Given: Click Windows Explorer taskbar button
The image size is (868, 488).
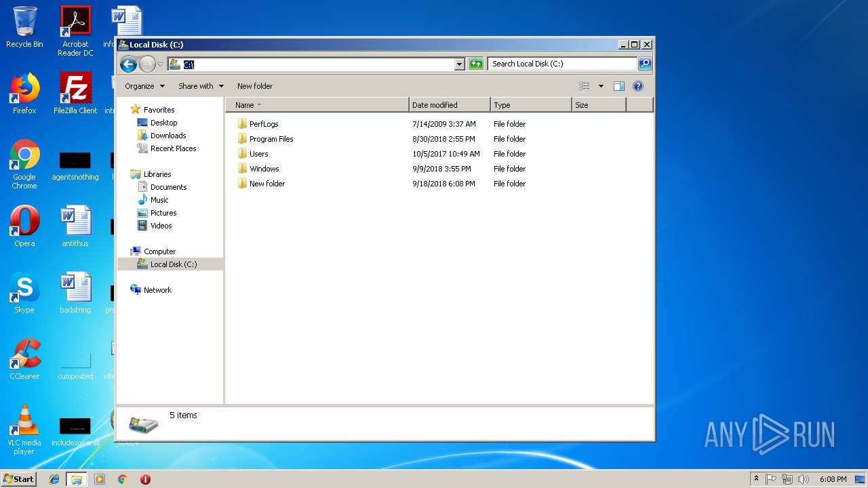Looking at the screenshot, I should tap(77, 479).
